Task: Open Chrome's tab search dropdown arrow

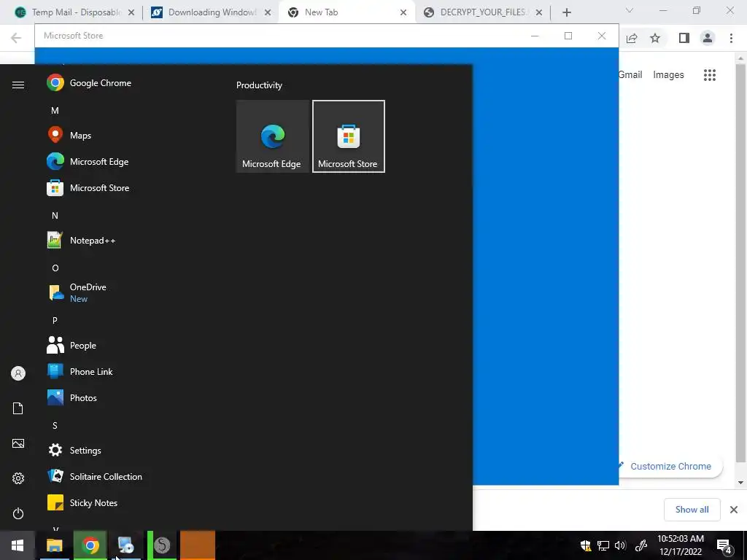Action: point(630,10)
